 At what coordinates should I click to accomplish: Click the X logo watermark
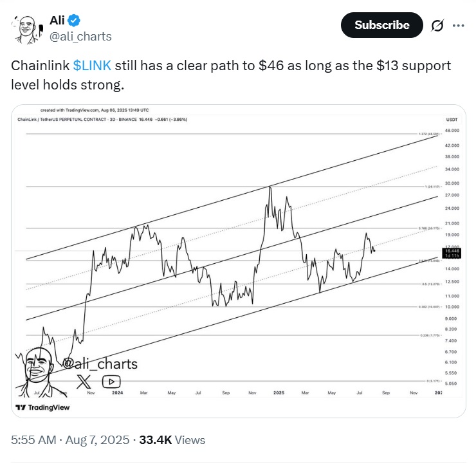(84, 382)
